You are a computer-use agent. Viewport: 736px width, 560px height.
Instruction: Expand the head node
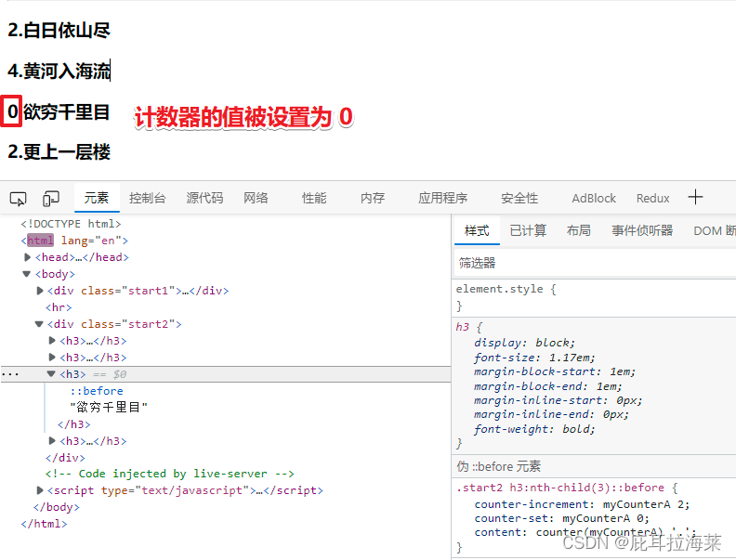pyautogui.click(x=27, y=257)
